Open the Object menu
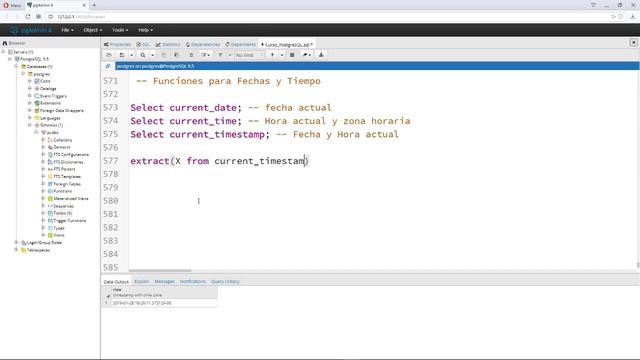This screenshot has height=360, width=640. coord(93,30)
